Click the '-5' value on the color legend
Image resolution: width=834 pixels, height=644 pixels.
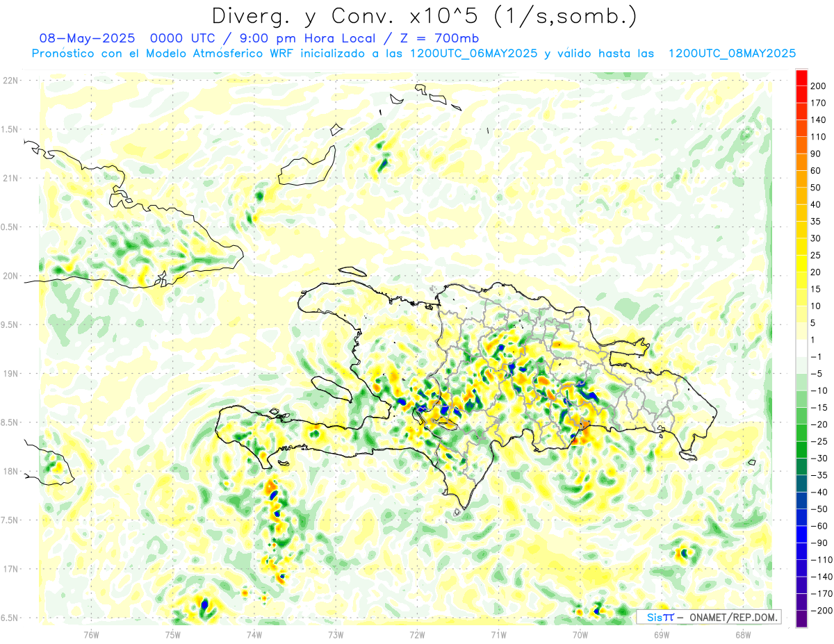tap(817, 374)
